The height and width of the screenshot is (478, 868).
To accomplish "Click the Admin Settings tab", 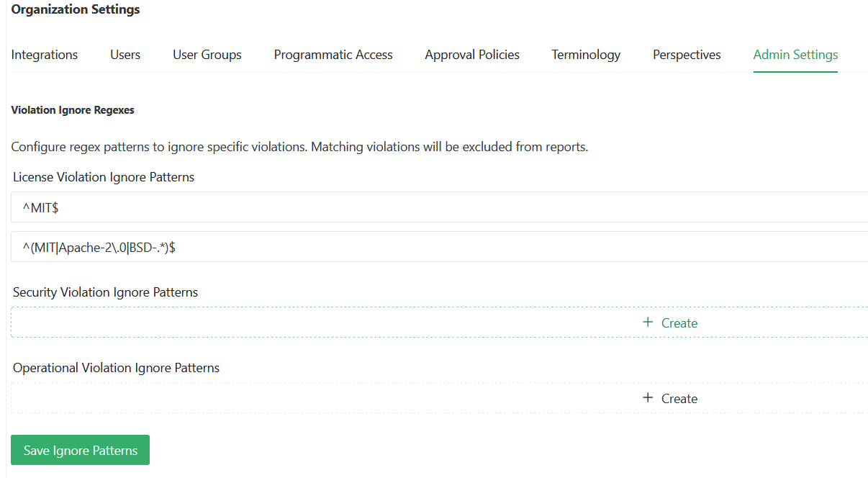I will click(x=795, y=55).
